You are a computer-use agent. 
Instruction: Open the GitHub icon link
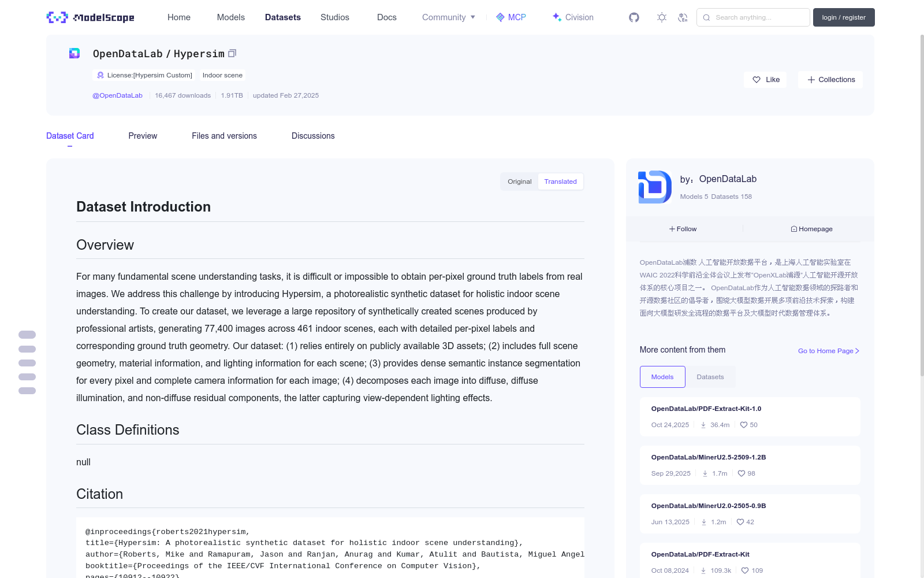pos(634,17)
